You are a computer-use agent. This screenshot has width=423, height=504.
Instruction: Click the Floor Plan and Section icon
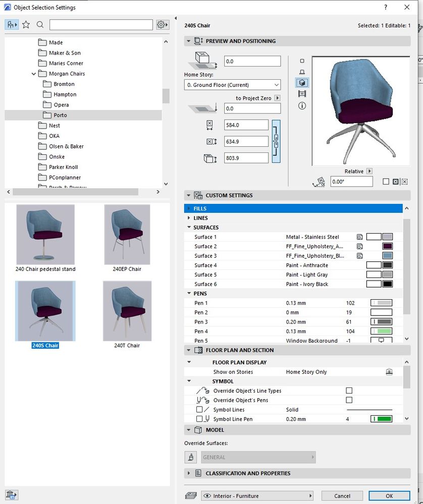198,350
